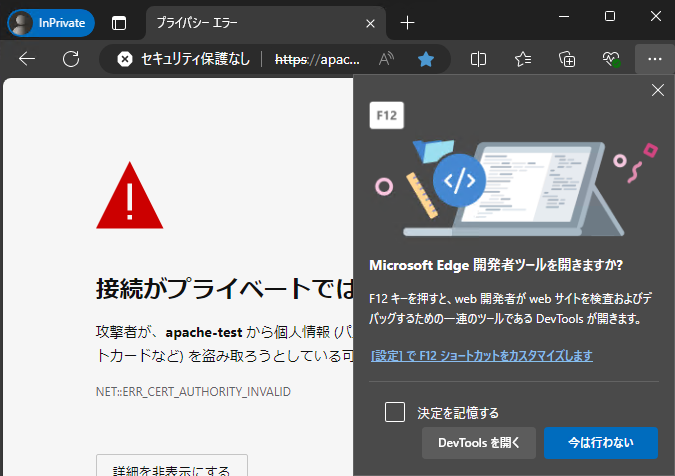Open the split screen icon
This screenshot has height=476, width=675.
[478, 59]
